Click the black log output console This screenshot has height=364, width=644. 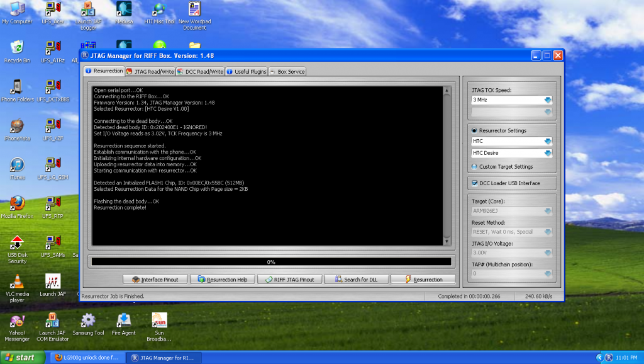pyautogui.click(x=267, y=166)
